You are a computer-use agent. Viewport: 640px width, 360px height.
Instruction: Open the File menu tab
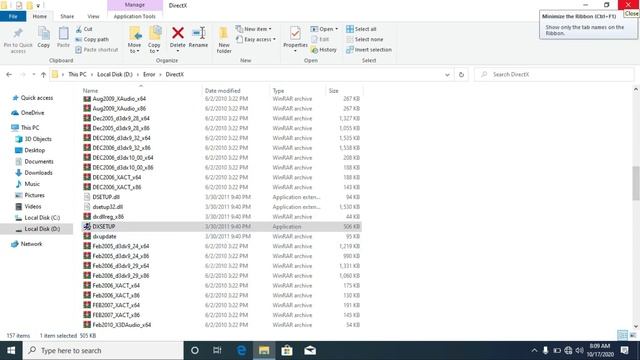coord(13,16)
